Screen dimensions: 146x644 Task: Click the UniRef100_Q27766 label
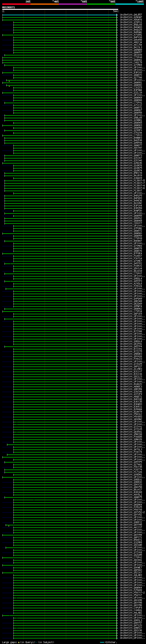click(x=131, y=77)
